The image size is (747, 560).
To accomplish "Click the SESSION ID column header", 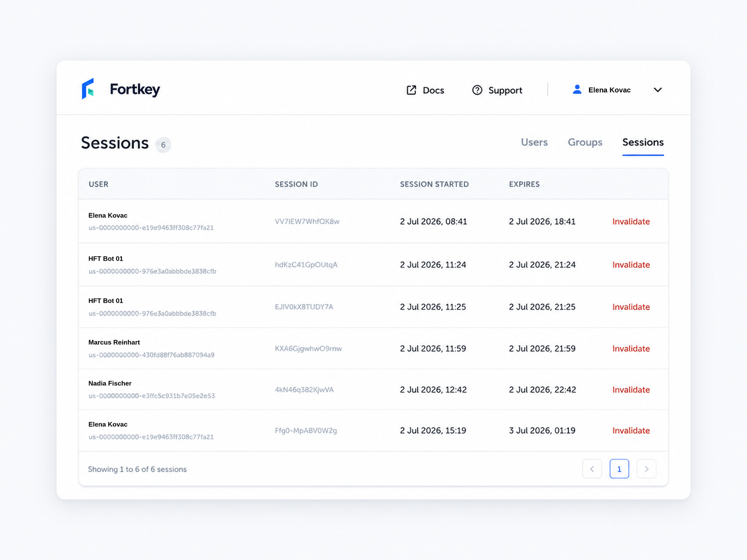I will coord(296,184).
